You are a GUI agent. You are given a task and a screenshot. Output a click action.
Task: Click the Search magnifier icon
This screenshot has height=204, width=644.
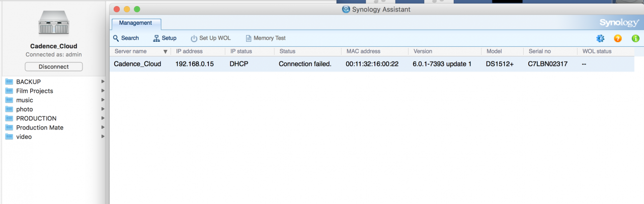[116, 38]
